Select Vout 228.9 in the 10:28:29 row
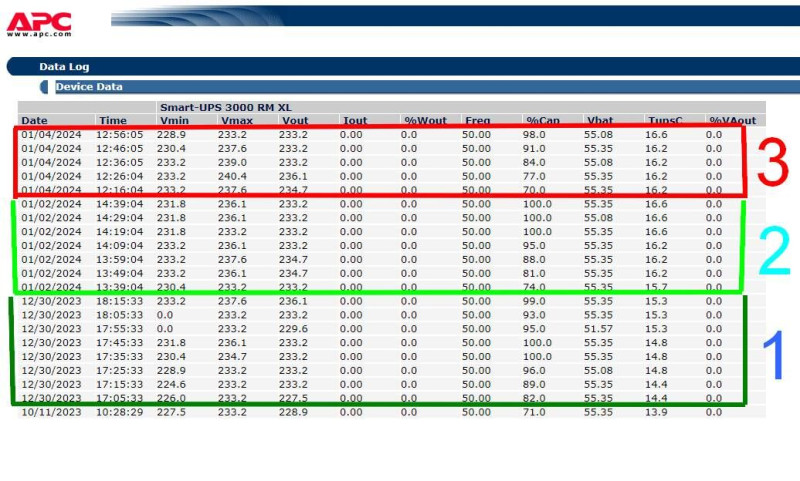The width and height of the screenshot is (800, 481). click(x=293, y=412)
